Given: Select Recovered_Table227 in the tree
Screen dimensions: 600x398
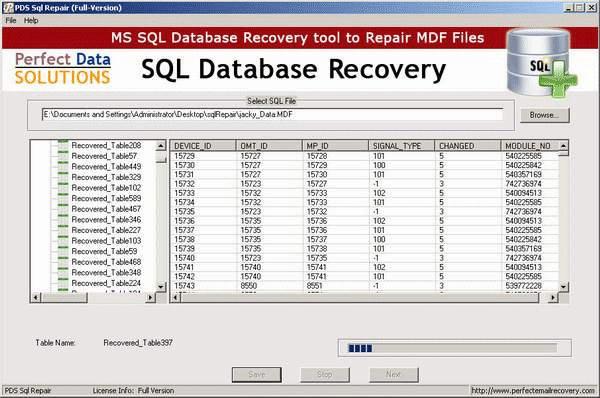Looking at the screenshot, I should pos(106,230).
